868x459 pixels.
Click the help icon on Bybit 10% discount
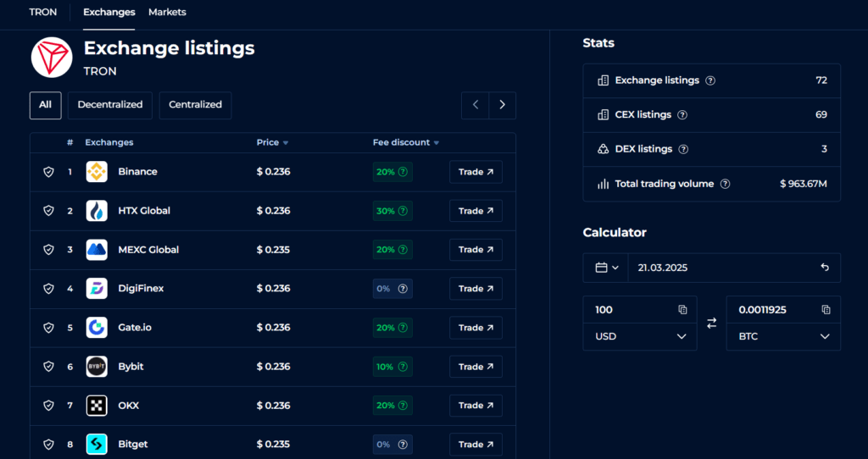pos(403,367)
